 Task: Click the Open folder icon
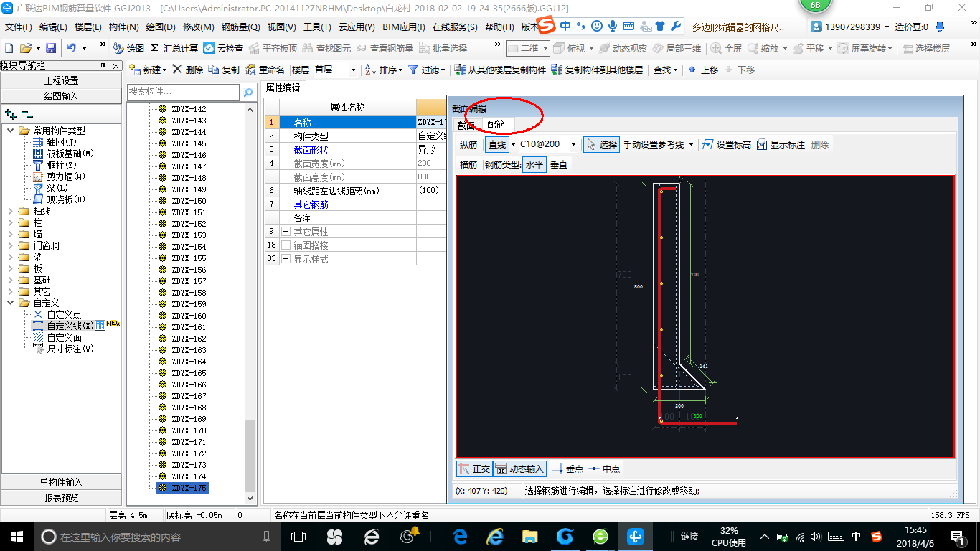tap(25, 48)
